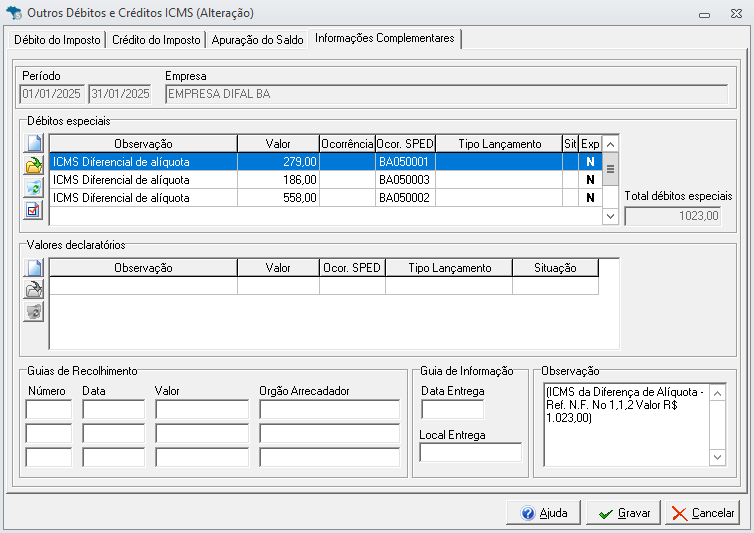754x533 pixels.
Task: Click the new record icon in Débitos especiais
Action: tap(34, 144)
